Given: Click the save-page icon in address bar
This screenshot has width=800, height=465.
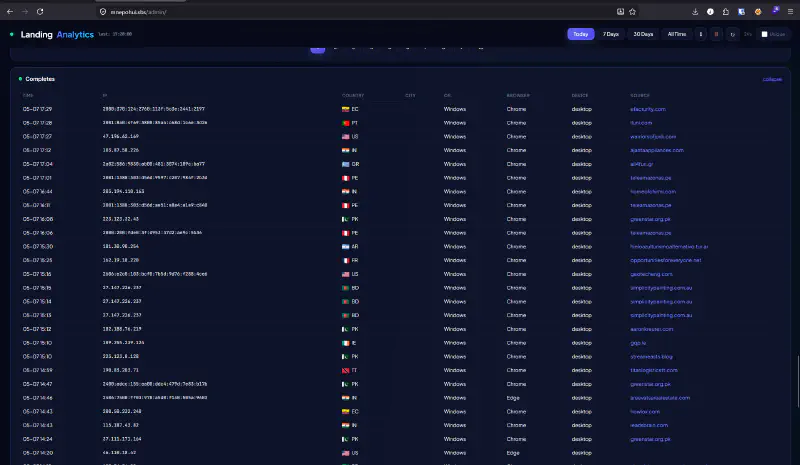Looking at the screenshot, I should 620,12.
